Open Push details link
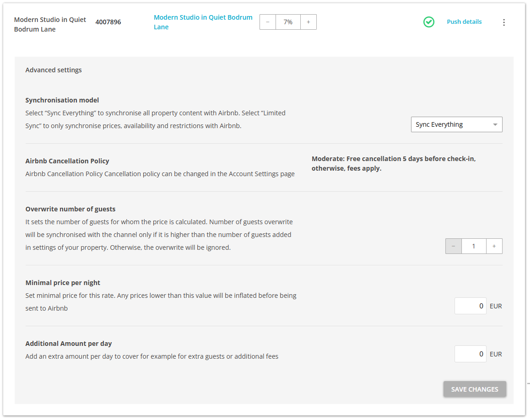Screen dimensions: 530x420 [464, 22]
